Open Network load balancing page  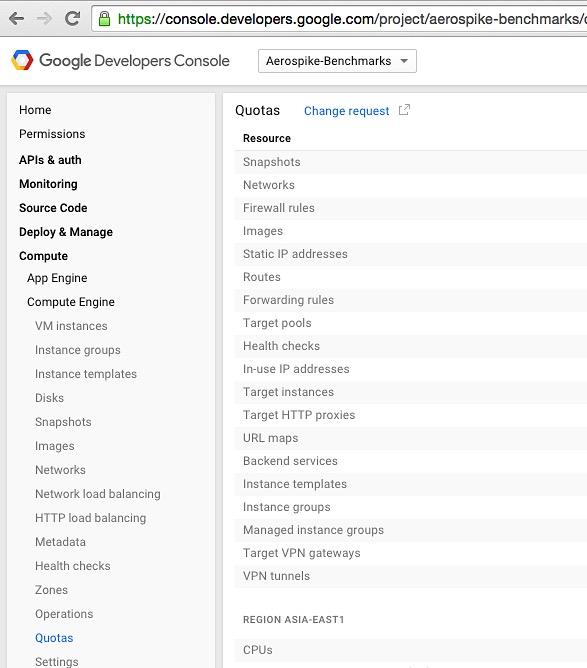pos(98,494)
